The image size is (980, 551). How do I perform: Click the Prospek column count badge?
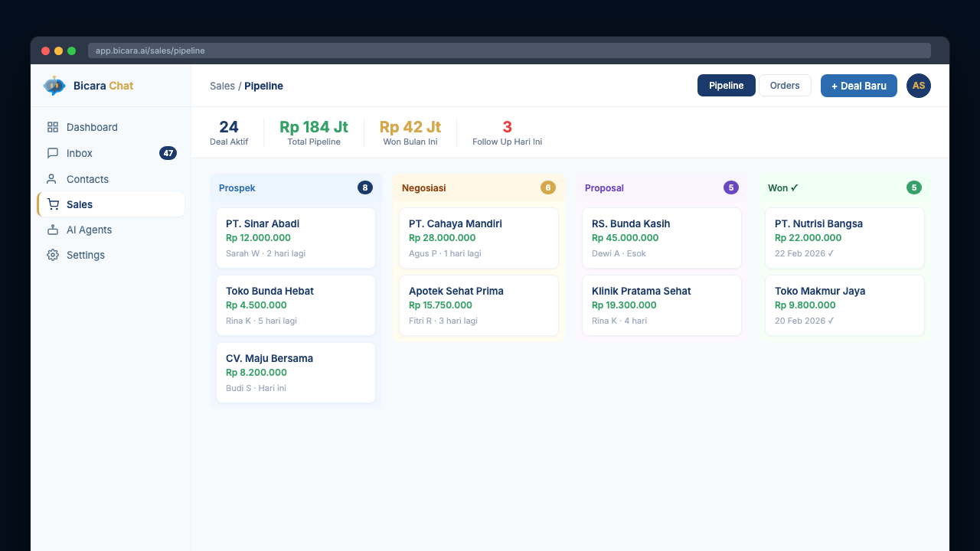click(x=364, y=187)
